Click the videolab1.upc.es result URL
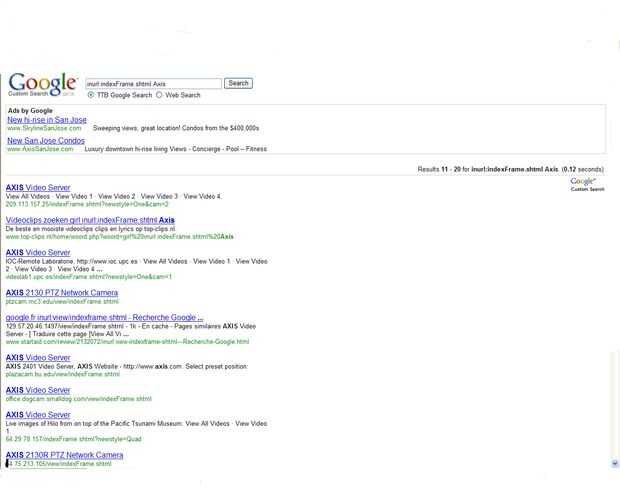 (x=89, y=277)
